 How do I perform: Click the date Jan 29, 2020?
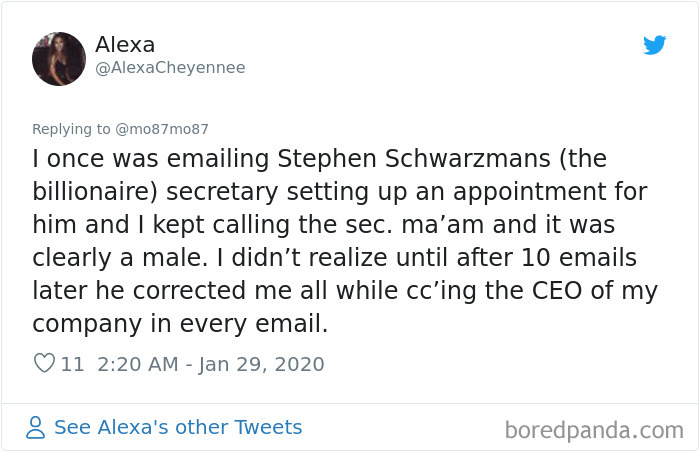263,364
